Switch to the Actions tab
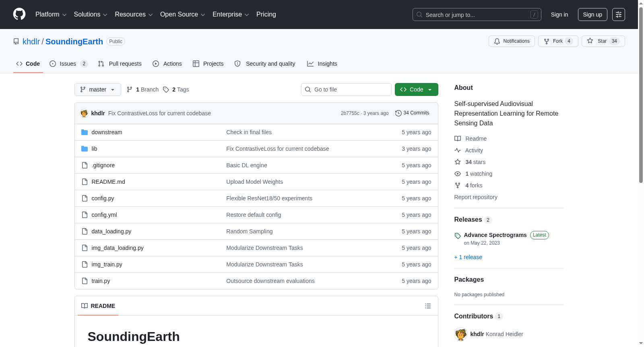The height and width of the screenshot is (347, 644). point(167,64)
